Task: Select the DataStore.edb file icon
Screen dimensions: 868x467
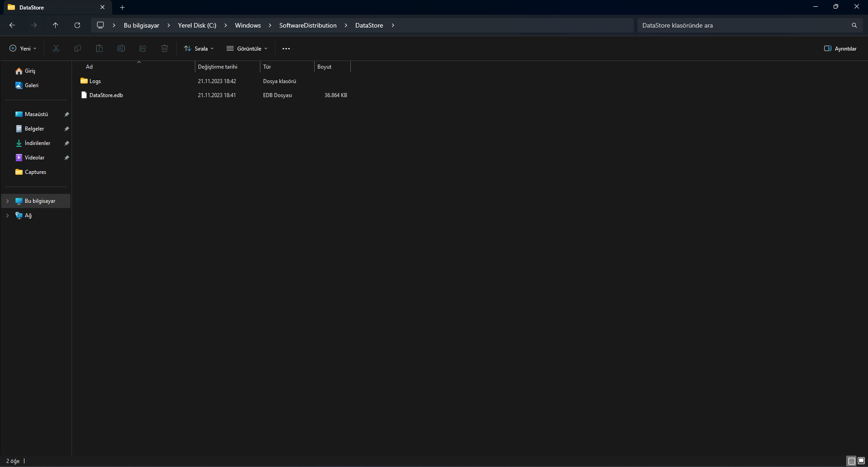Action: 84,95
